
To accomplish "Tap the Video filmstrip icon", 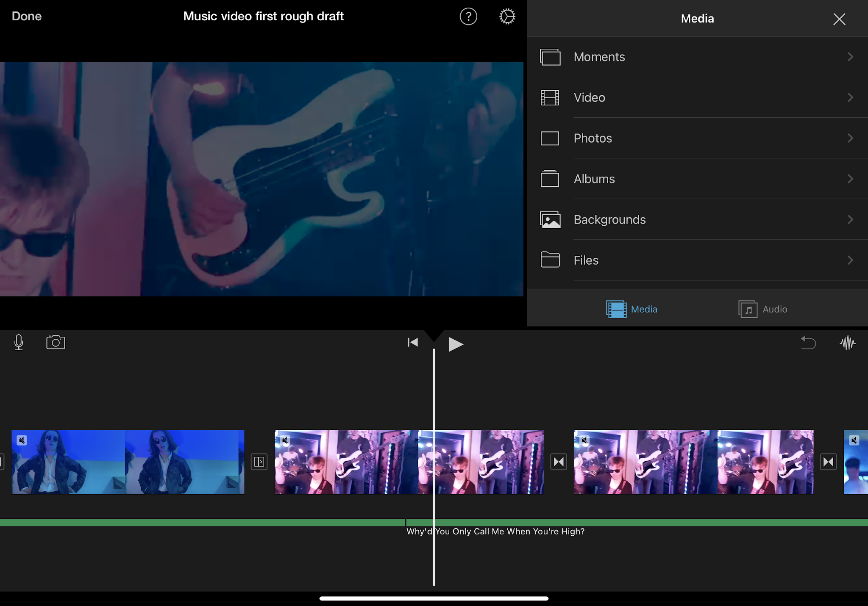I will (550, 97).
